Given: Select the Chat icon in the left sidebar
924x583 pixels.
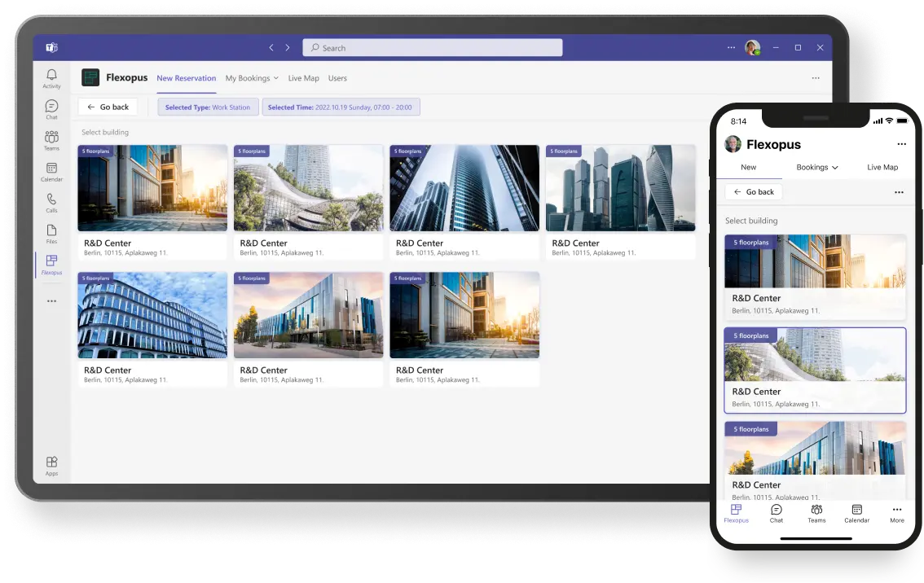Looking at the screenshot, I should tap(51, 106).
